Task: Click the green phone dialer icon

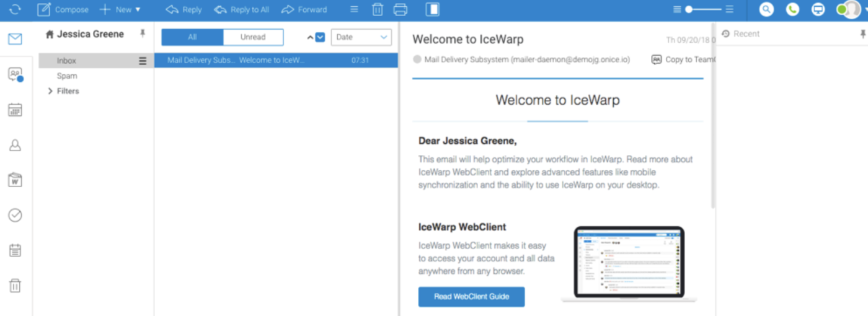Action: point(792,9)
